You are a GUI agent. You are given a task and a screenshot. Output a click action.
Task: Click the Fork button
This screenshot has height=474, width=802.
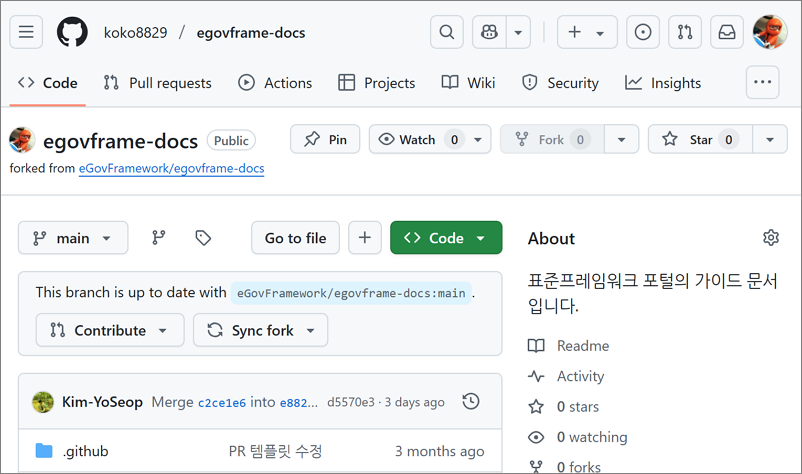click(552, 139)
